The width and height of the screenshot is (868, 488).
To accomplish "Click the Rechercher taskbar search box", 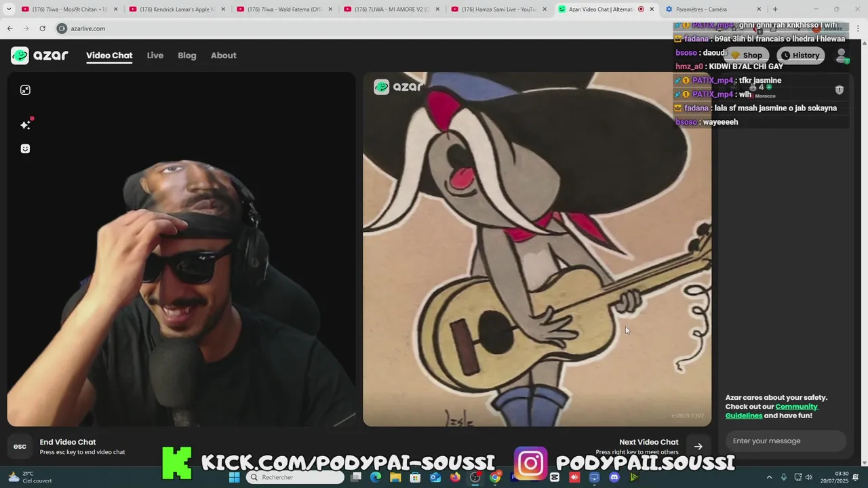I will tap(296, 477).
